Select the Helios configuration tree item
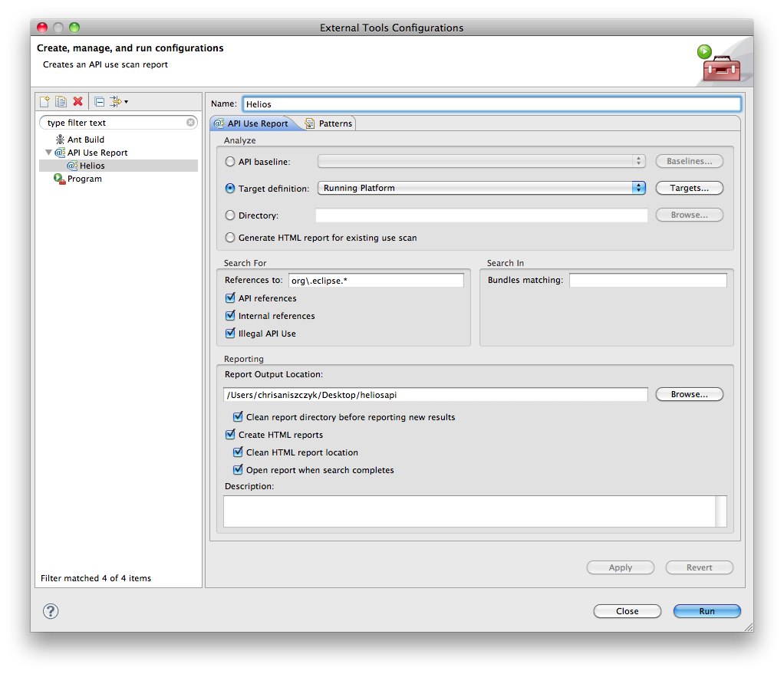Viewport: 784px width, 674px height. click(118, 166)
